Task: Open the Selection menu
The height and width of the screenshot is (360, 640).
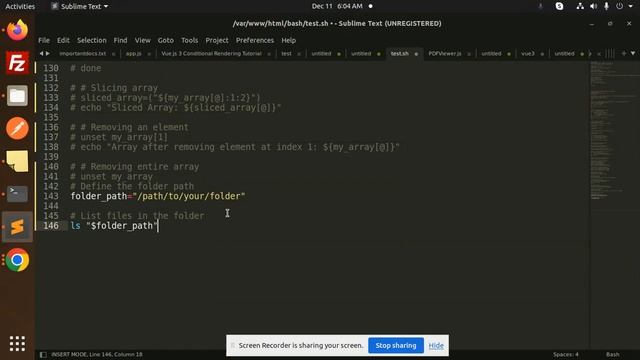Action: (x=91, y=40)
